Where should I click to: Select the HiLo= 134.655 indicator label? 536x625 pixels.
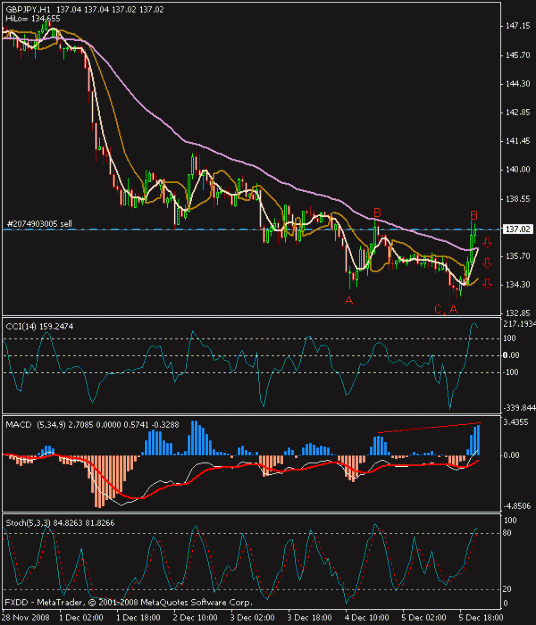point(33,18)
